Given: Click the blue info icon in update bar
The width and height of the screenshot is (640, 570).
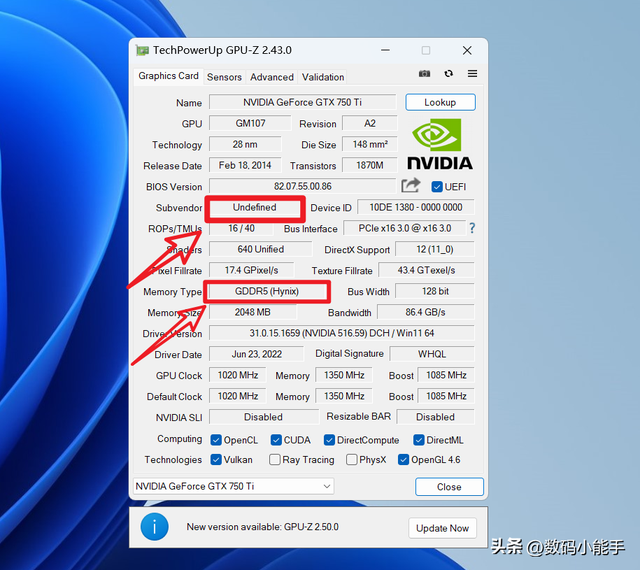Looking at the screenshot, I should (154, 527).
